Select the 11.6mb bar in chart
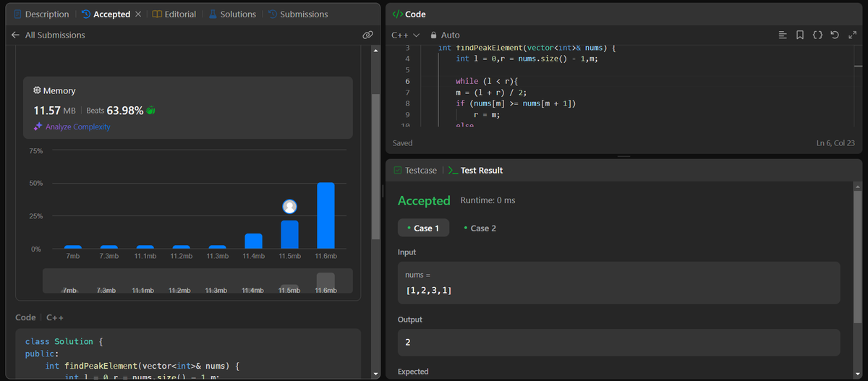Viewport: 868px width, 381px height. click(325, 215)
